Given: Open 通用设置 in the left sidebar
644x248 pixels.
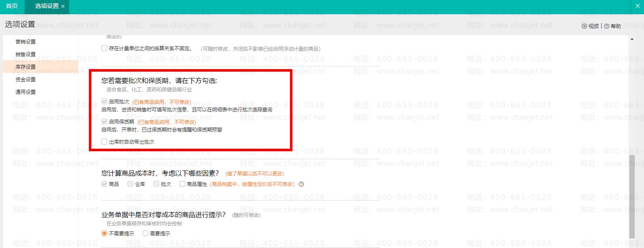Looking at the screenshot, I should click(26, 92).
